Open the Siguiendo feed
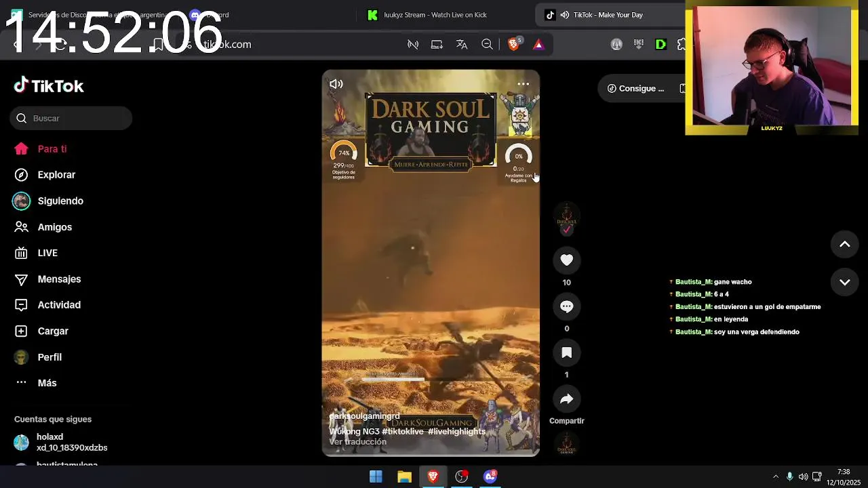 49,201
